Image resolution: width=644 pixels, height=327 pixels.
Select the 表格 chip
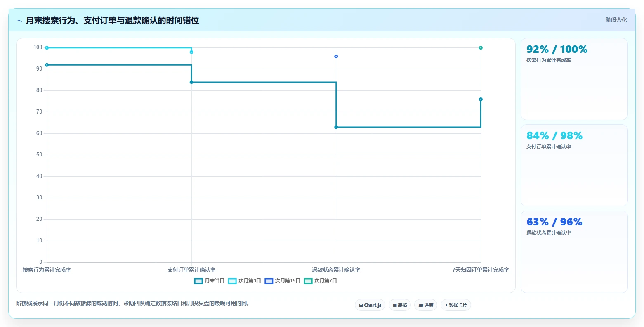(400, 305)
